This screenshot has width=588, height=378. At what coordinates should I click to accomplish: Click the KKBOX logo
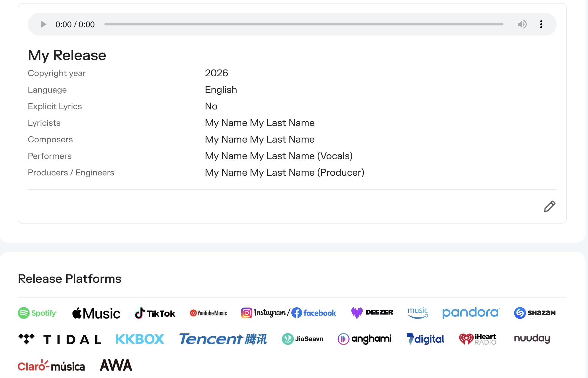click(140, 339)
